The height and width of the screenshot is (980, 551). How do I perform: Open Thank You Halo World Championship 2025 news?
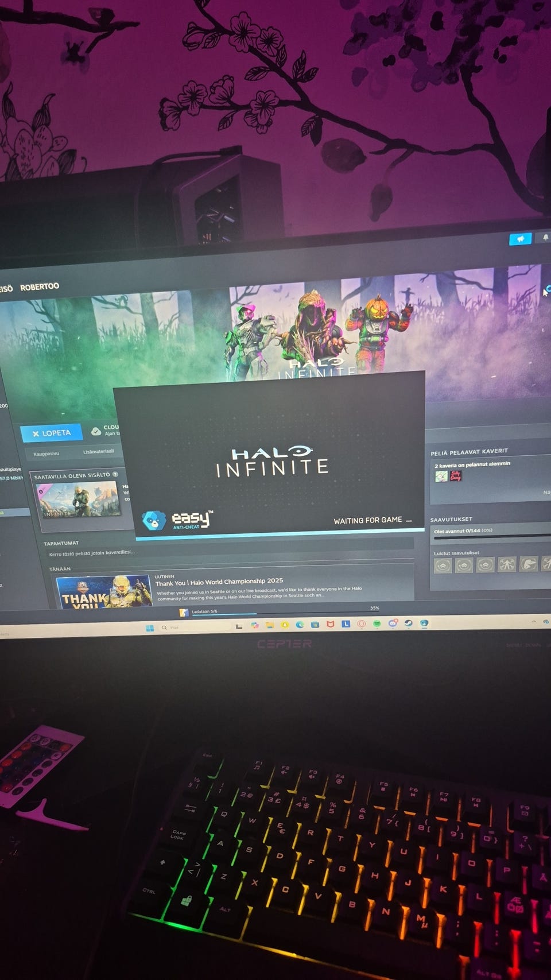[x=219, y=582]
